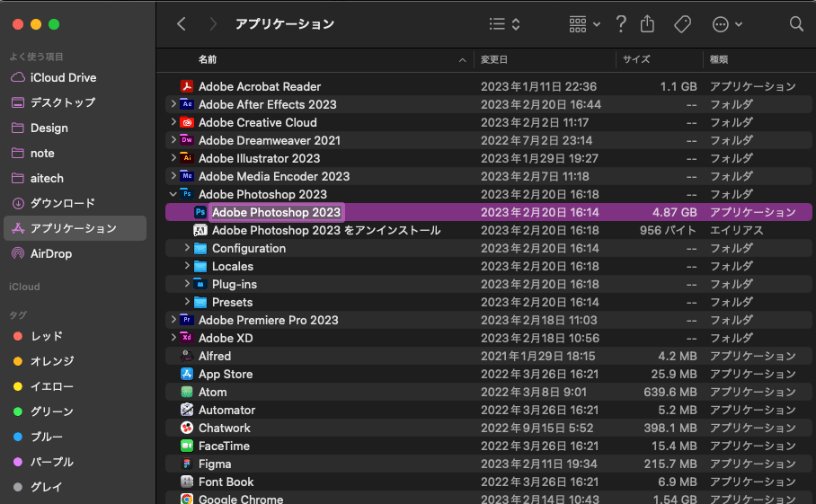Collapse Adobe Photoshop 2023 folder
Viewport: 816px width, 504px height.
(173, 194)
